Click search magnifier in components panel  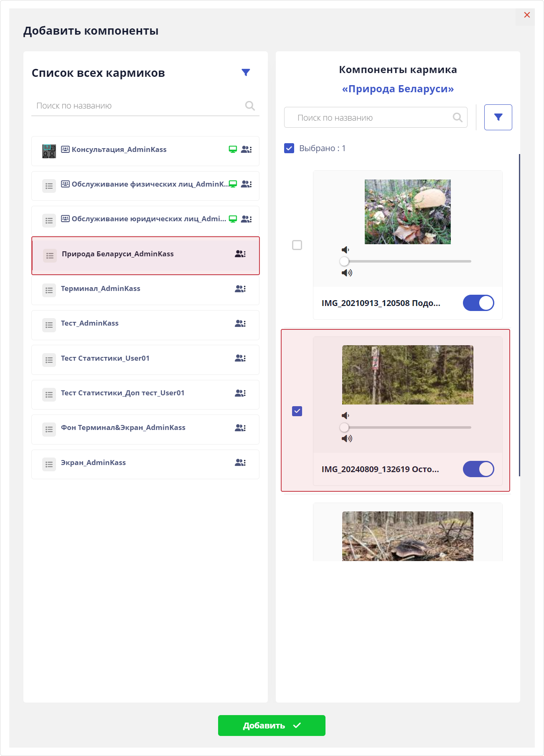point(458,118)
